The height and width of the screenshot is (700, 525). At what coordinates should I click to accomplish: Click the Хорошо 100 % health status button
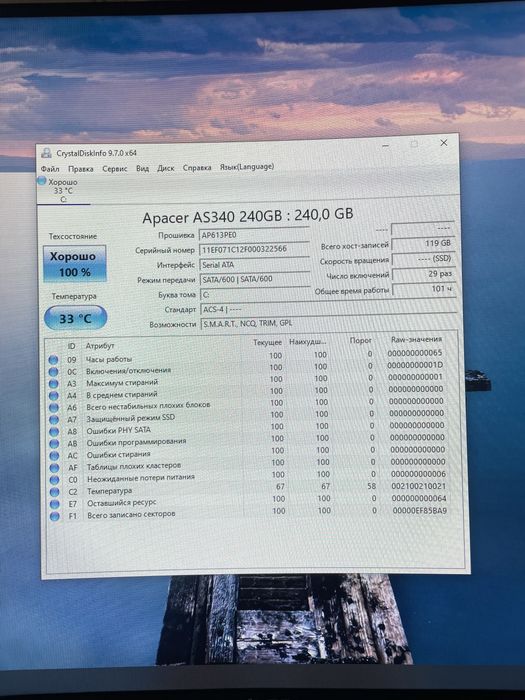click(75, 264)
